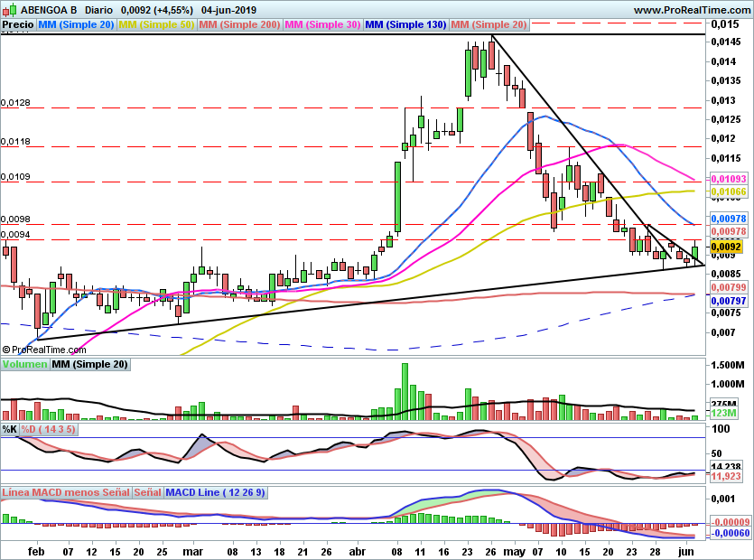The height and width of the screenshot is (560, 754).
Task: Click the red 0,00799 value tag
Action: click(x=729, y=287)
